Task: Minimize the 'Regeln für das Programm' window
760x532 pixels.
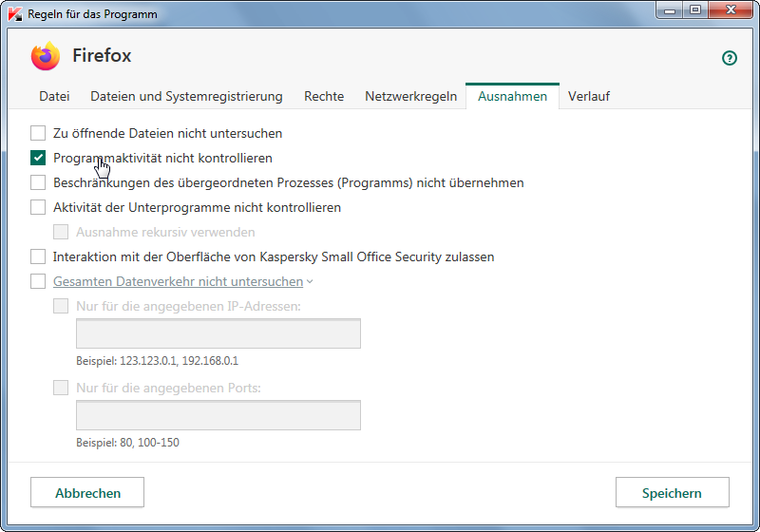Action: (x=670, y=10)
